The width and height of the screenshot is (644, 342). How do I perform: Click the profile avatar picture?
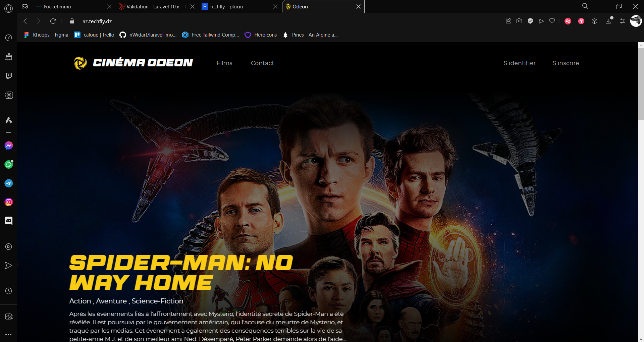click(636, 21)
